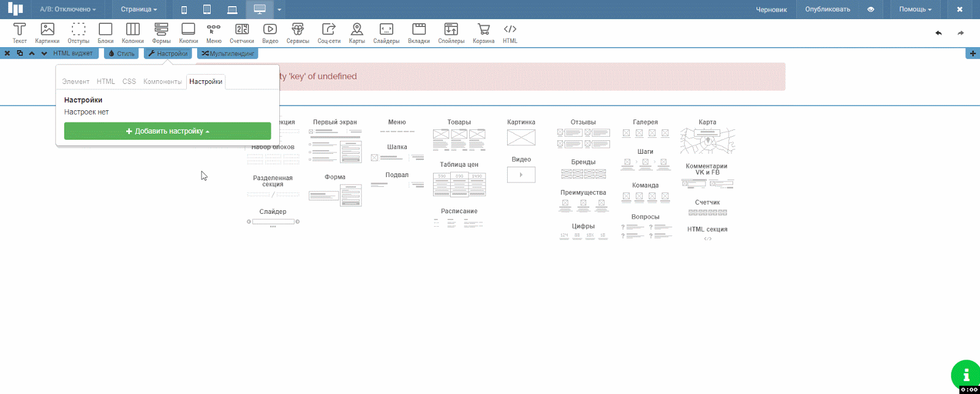Screen dimensions: 980x394
Task: Switch to the CSS tab
Action: [x=129, y=81]
